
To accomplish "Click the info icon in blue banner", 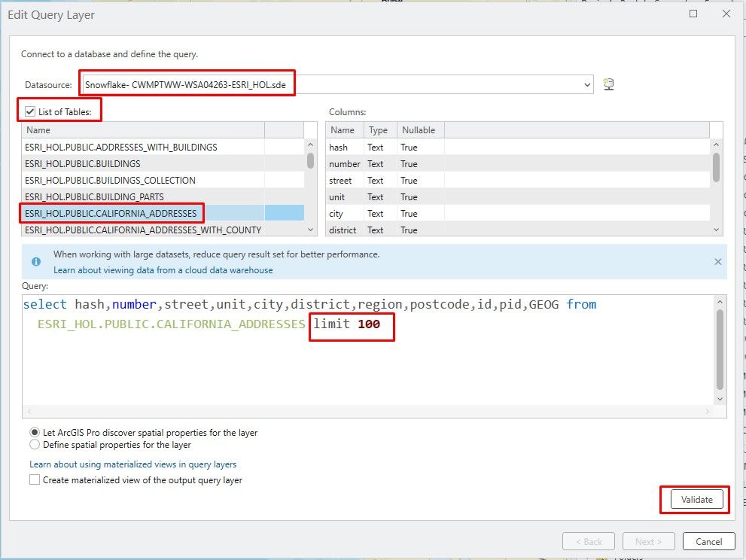I will 36,262.
